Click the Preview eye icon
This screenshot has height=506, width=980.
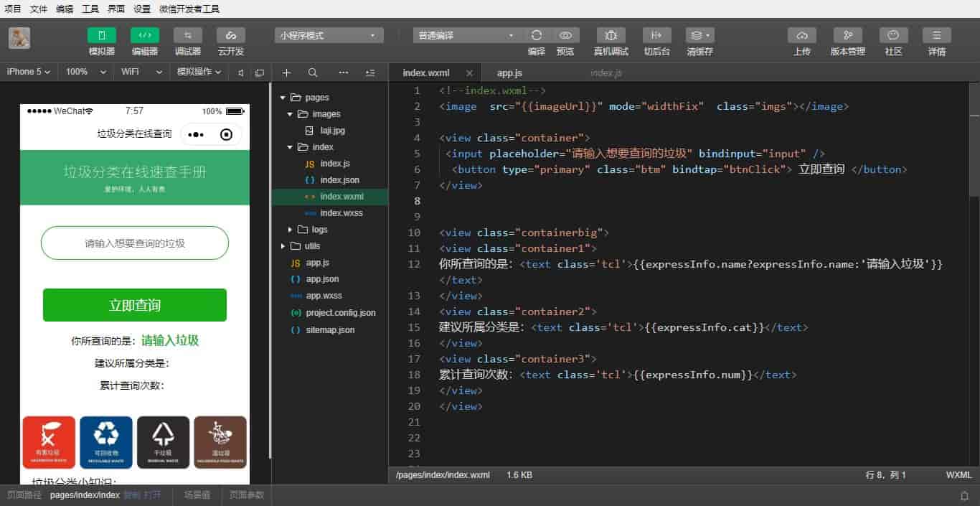point(565,35)
